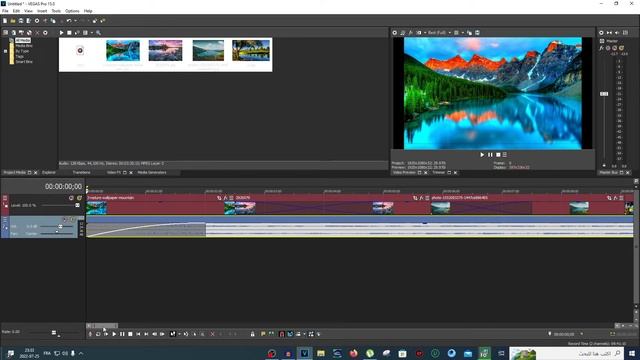Toggle Loop Playback in transport bar
Viewport: 640px width, 360px height.
[98, 334]
